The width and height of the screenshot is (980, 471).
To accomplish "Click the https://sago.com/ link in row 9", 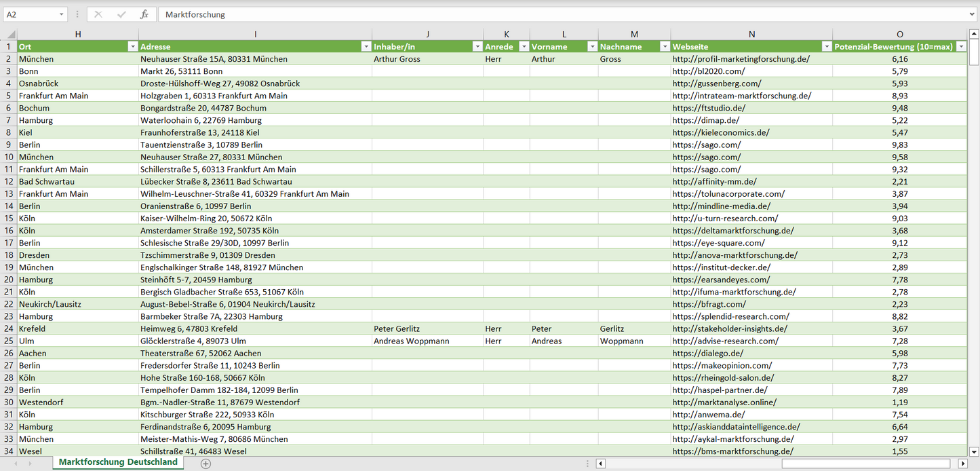I will (707, 145).
